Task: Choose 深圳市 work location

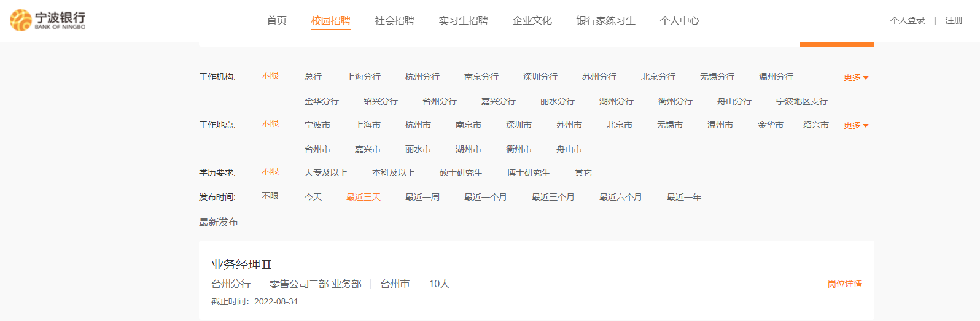Action: [x=519, y=125]
